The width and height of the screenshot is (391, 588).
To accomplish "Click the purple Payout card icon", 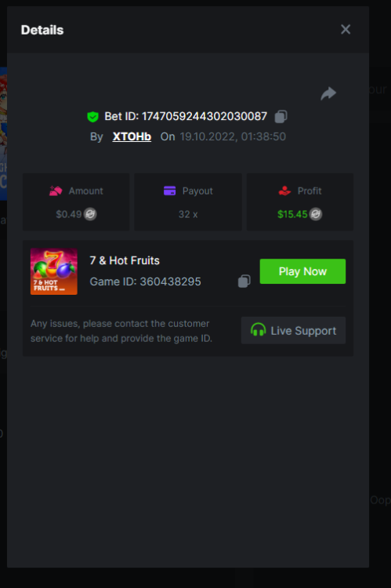I will click(169, 191).
